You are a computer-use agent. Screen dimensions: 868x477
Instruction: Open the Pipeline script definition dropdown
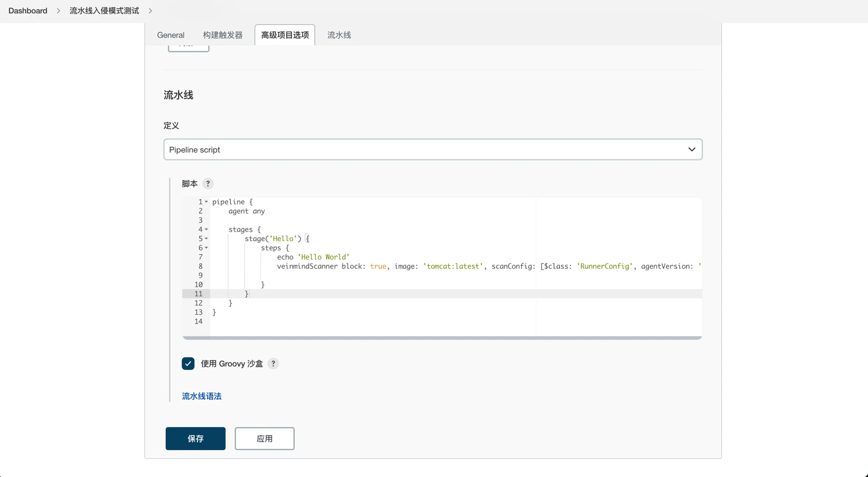tap(433, 150)
